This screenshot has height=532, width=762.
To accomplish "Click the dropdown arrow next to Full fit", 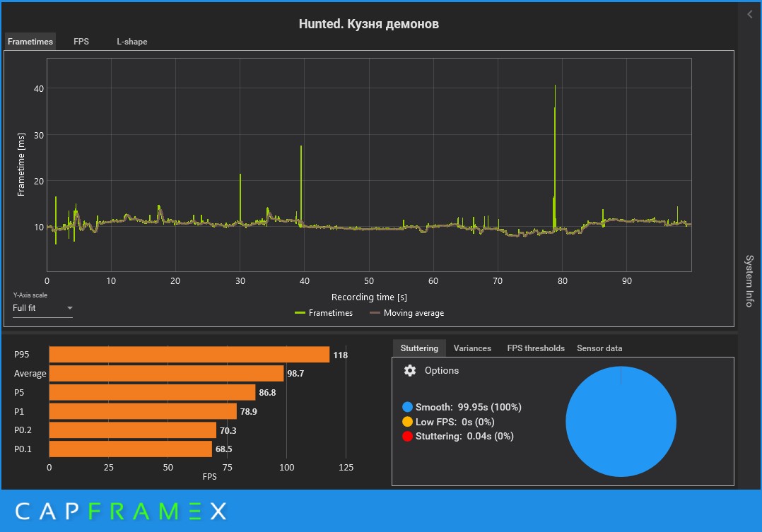I will click(x=69, y=308).
